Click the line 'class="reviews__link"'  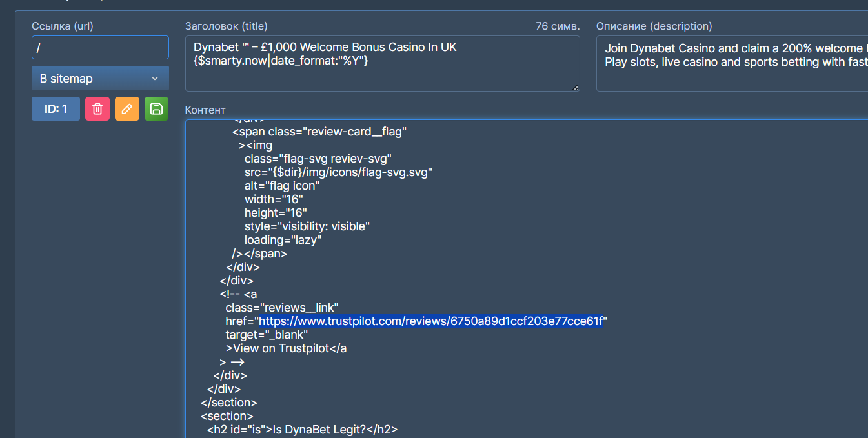(x=282, y=308)
